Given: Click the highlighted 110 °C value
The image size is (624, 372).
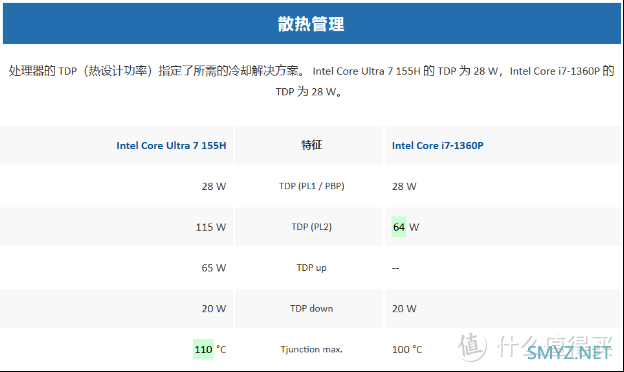Looking at the screenshot, I should [x=210, y=349].
